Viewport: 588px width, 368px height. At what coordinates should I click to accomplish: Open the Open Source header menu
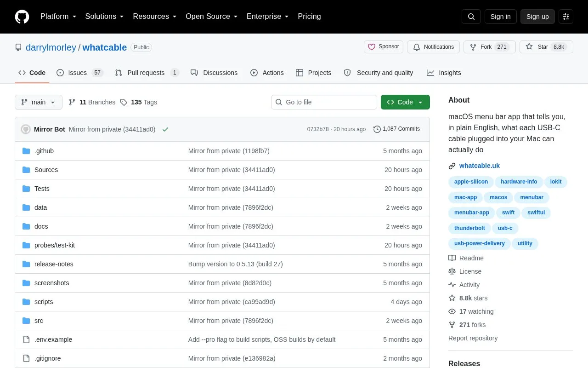[211, 17]
